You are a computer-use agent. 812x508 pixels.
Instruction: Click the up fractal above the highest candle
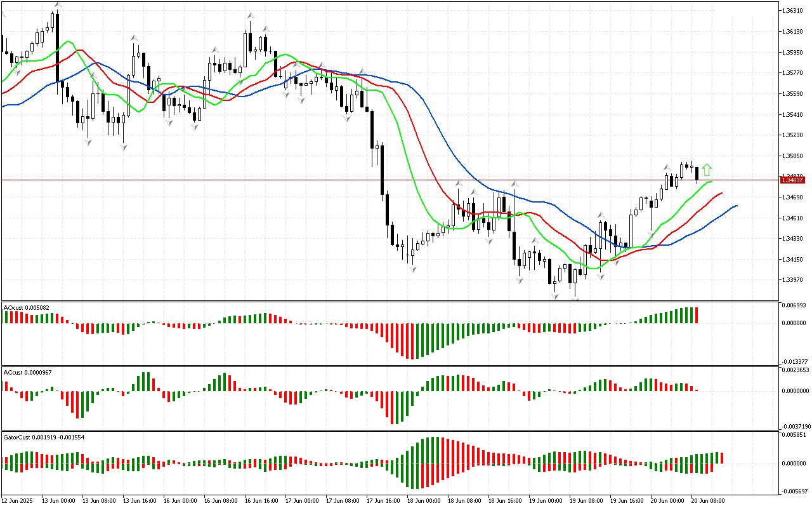click(x=58, y=5)
